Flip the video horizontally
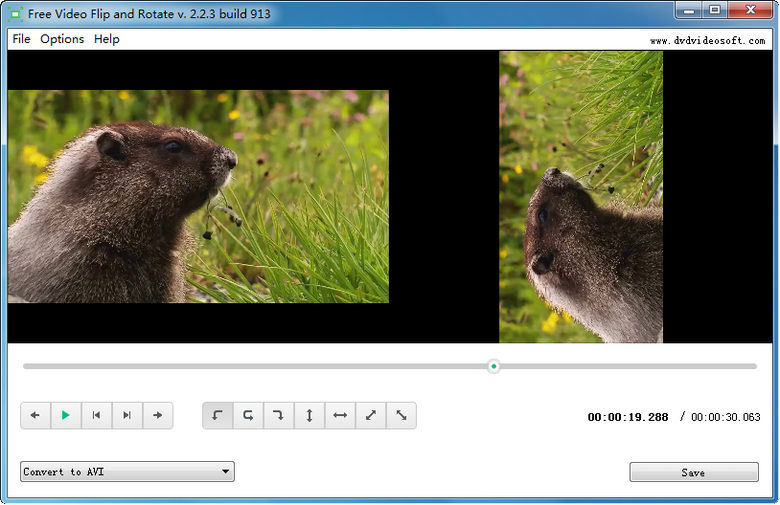The height and width of the screenshot is (505, 780). pyautogui.click(x=340, y=415)
